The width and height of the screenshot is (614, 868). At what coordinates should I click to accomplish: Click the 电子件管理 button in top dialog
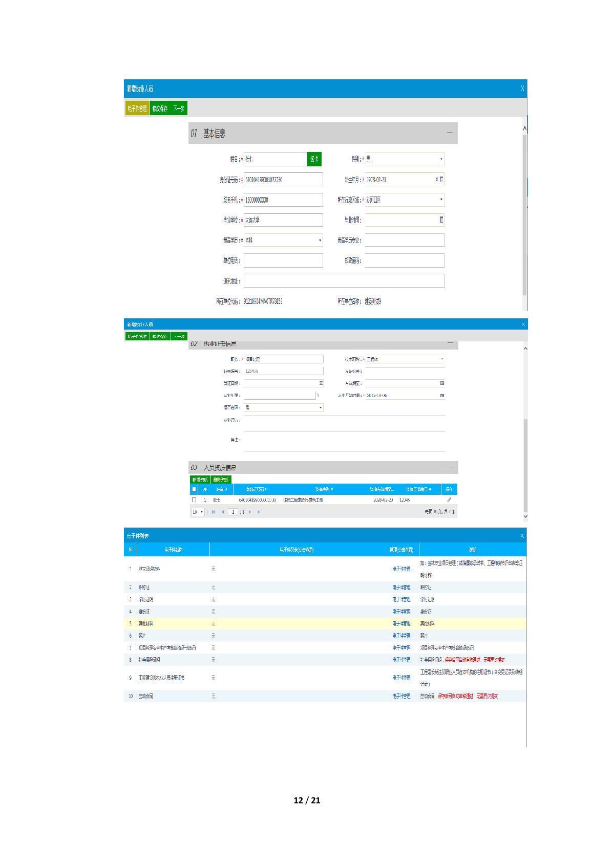point(137,108)
